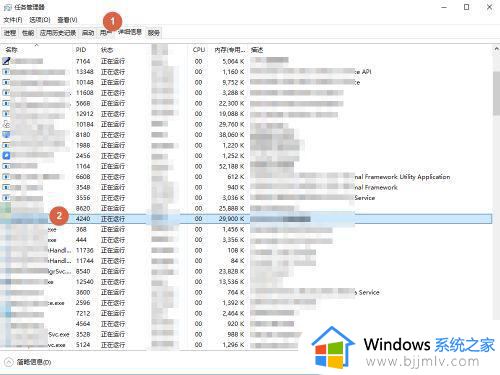Viewport: 500px width, 375px height.
Task: Click memory value 22,300 K
Action: tap(231, 103)
